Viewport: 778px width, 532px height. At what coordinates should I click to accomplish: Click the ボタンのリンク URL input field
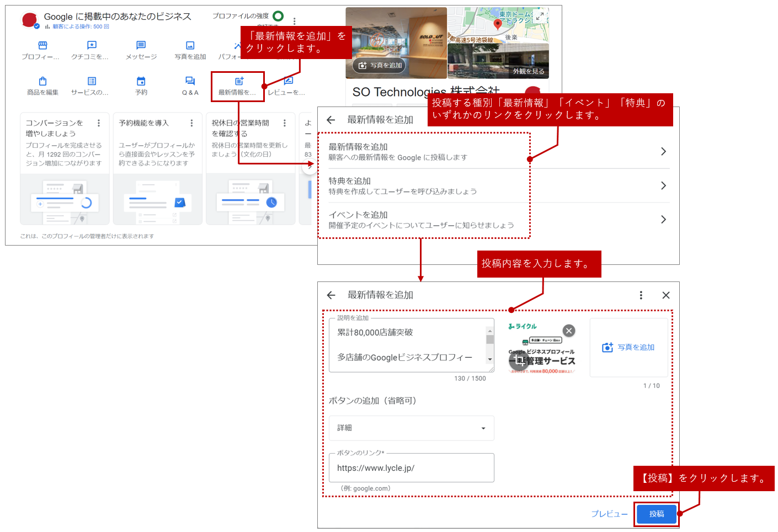(411, 468)
